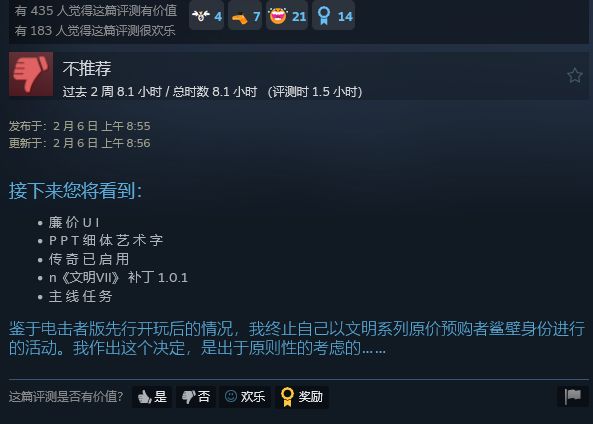The image size is (593, 424).
Task: Mark review as 欢乐 (funny)
Action: (x=245, y=397)
